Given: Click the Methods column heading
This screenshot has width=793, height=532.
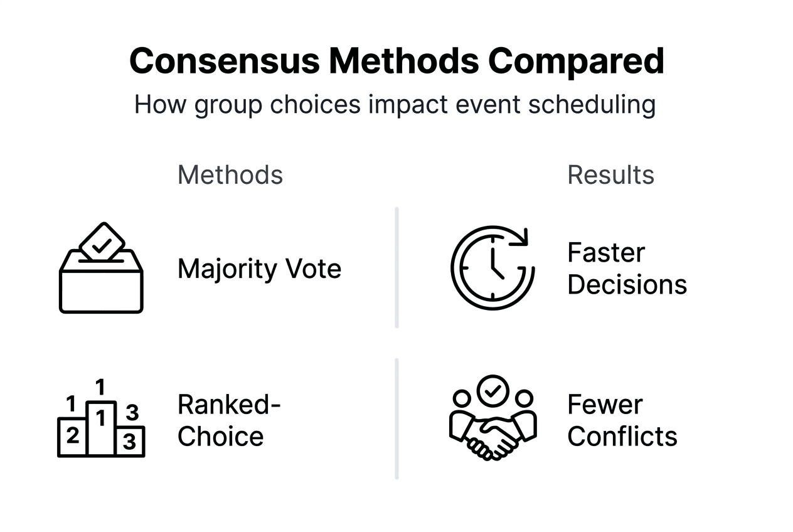Looking at the screenshot, I should (230, 174).
